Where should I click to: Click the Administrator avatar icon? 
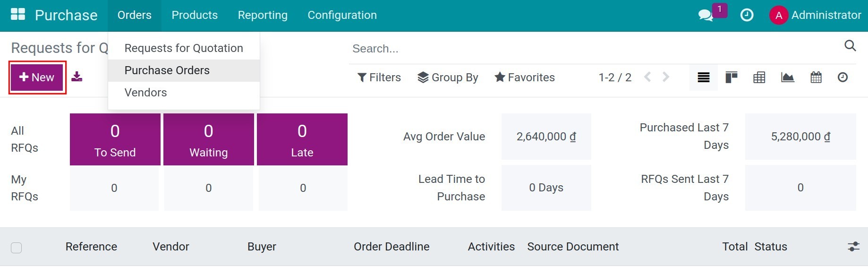[x=778, y=15]
